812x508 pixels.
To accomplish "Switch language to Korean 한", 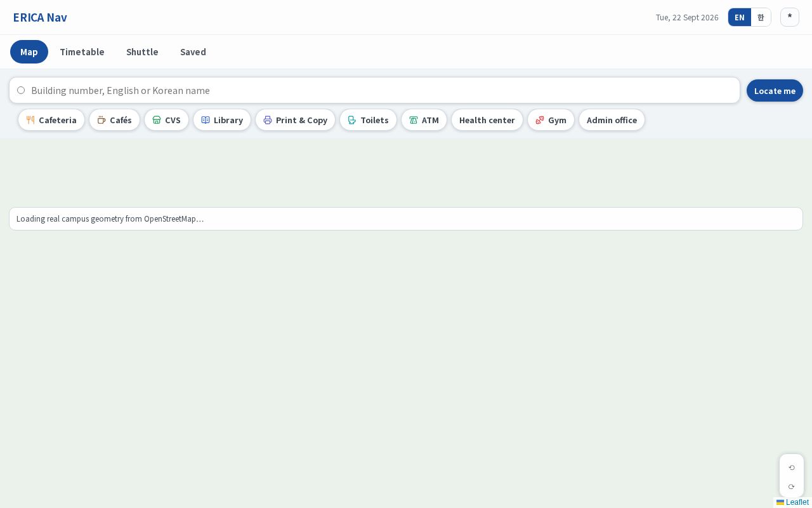I will [x=761, y=17].
